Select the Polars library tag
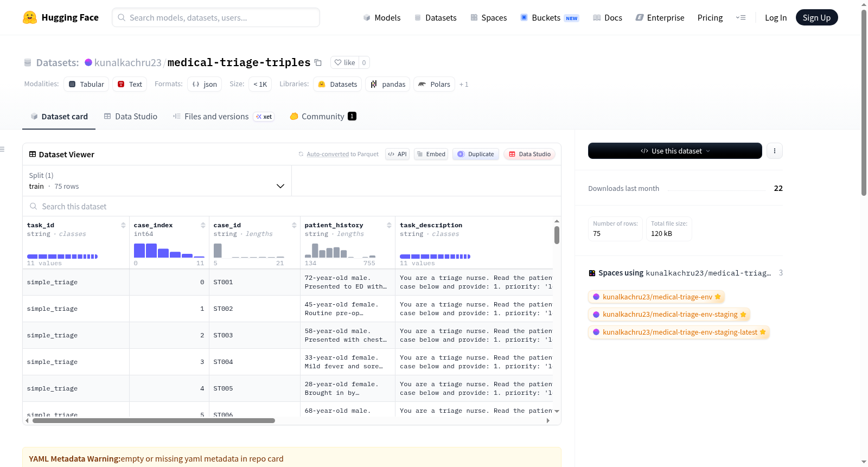The image size is (868, 467). coord(434,84)
